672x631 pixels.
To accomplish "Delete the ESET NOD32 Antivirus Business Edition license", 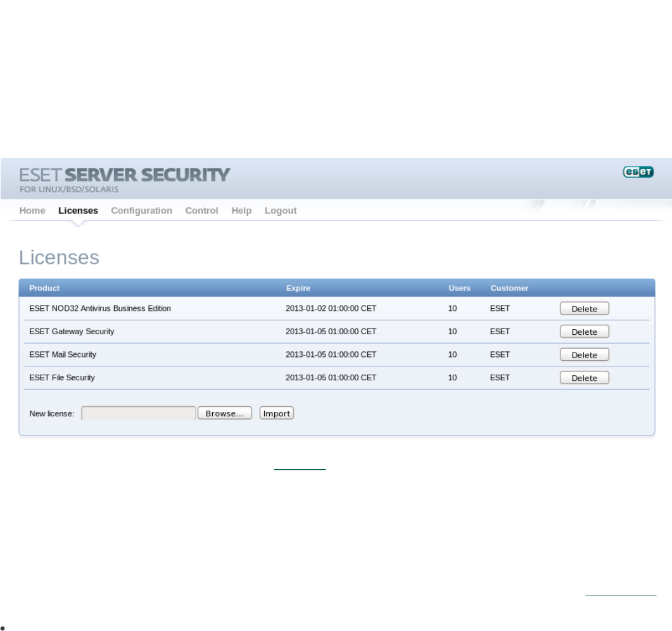I will (584, 308).
